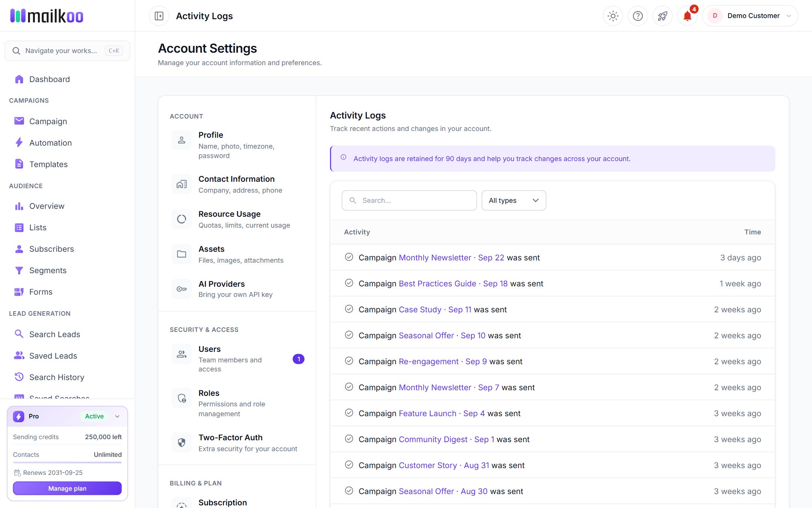Open Assets settings section
Screen dimensions: 812x508
coord(237,254)
